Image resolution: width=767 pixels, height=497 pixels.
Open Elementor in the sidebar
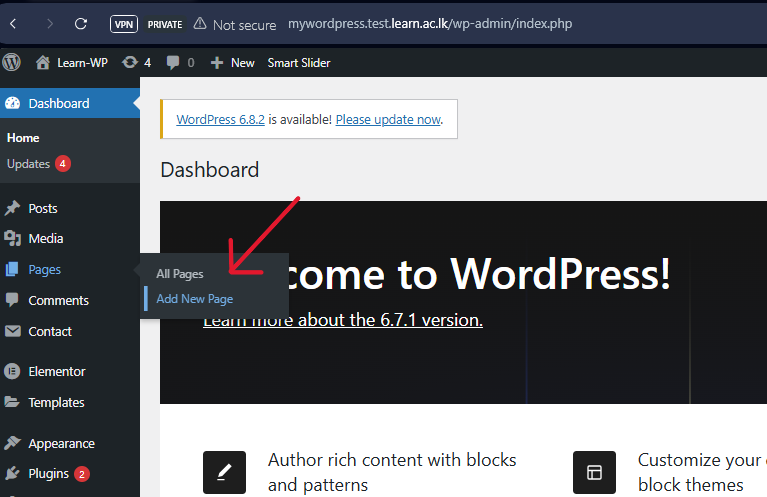point(57,371)
